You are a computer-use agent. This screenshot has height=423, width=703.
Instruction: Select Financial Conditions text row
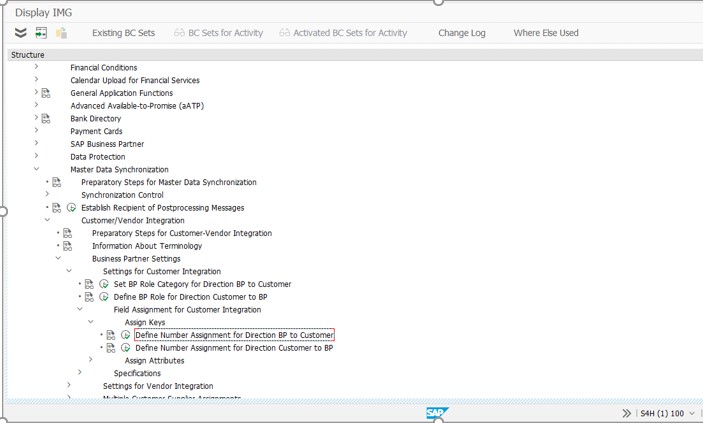(104, 67)
